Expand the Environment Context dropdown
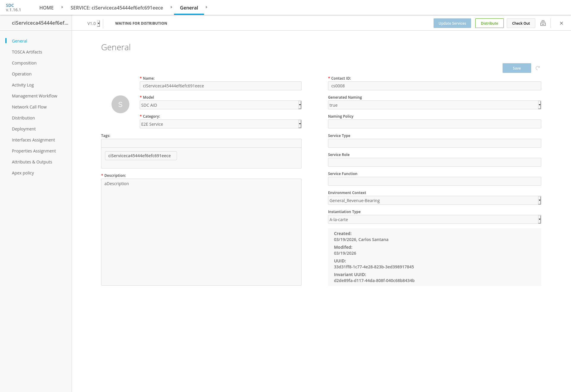The height and width of the screenshot is (392, 571). point(434,200)
